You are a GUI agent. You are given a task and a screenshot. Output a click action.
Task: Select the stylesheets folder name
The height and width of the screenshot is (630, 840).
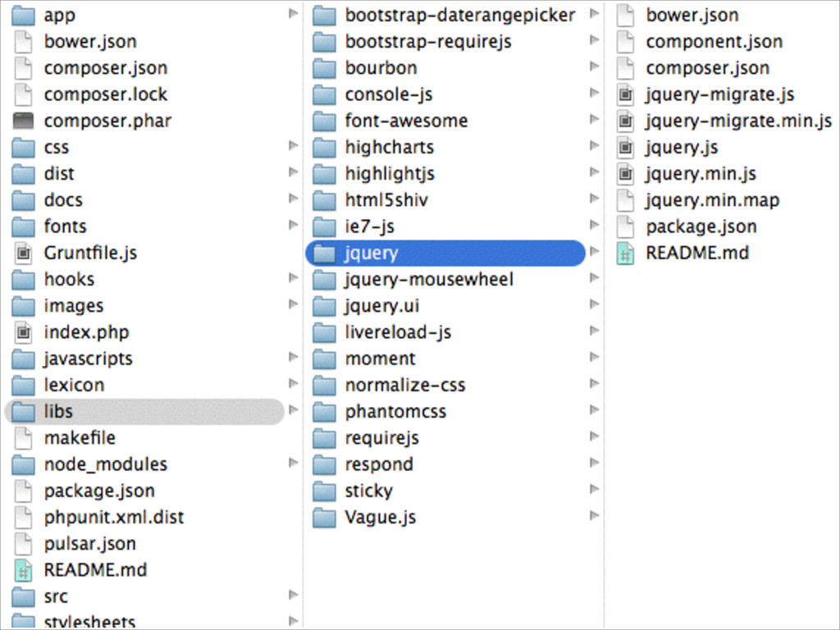point(89,622)
